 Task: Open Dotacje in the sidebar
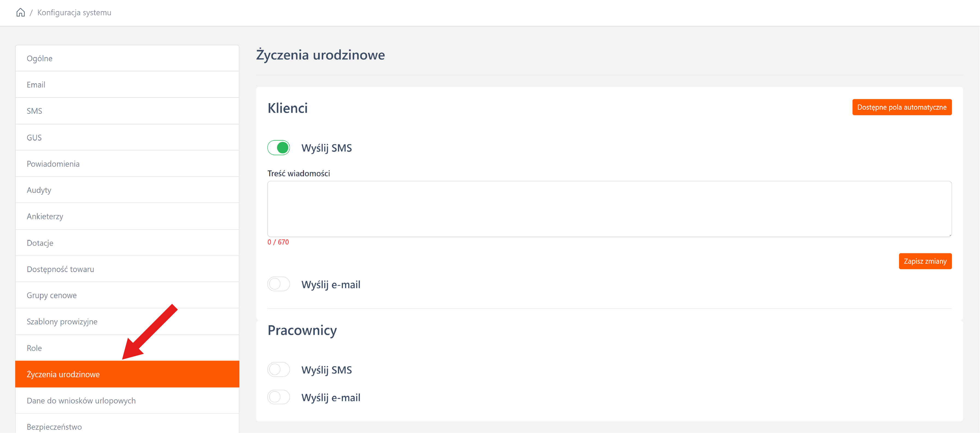pyautogui.click(x=40, y=243)
